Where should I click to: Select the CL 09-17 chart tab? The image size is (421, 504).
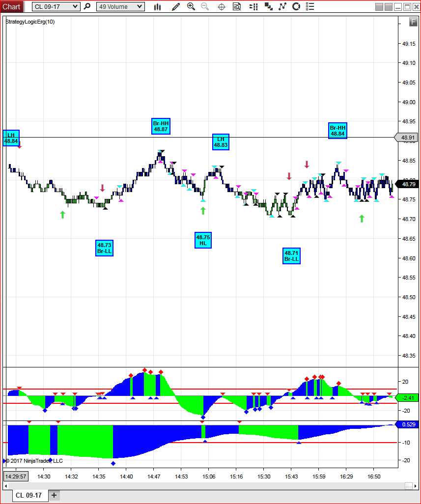[x=28, y=495]
